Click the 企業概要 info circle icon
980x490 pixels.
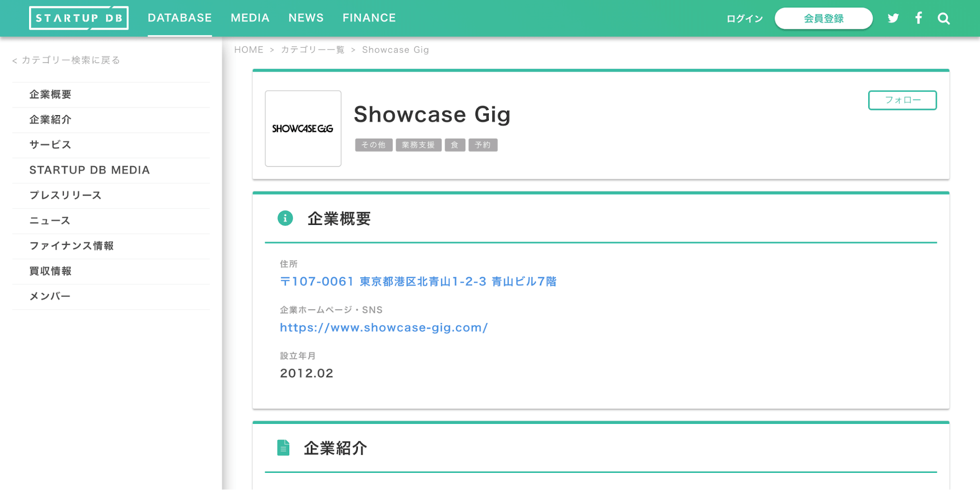pyautogui.click(x=285, y=218)
